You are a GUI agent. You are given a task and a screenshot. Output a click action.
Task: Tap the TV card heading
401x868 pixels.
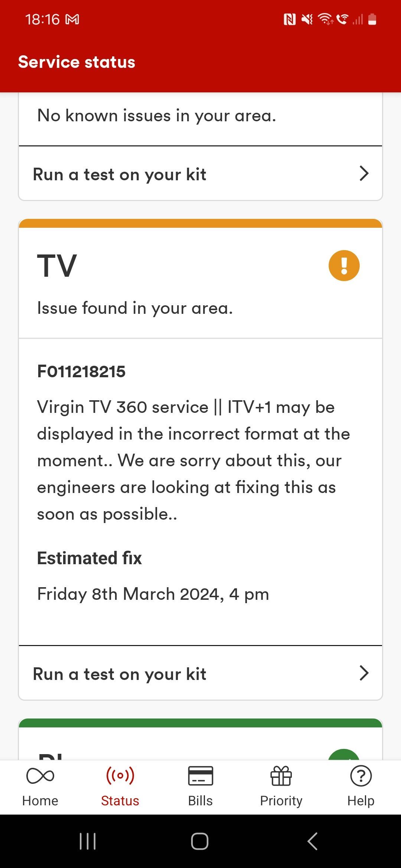click(x=57, y=266)
